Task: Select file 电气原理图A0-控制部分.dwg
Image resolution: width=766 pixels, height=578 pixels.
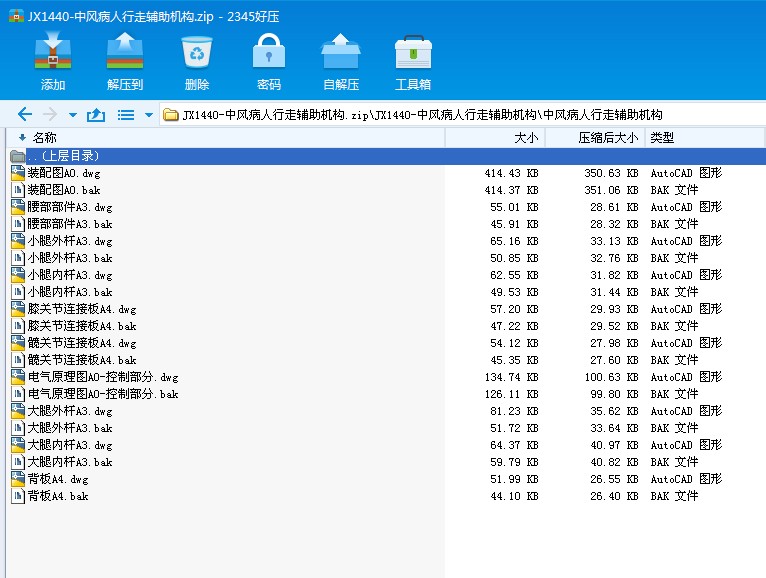Action: (103, 377)
